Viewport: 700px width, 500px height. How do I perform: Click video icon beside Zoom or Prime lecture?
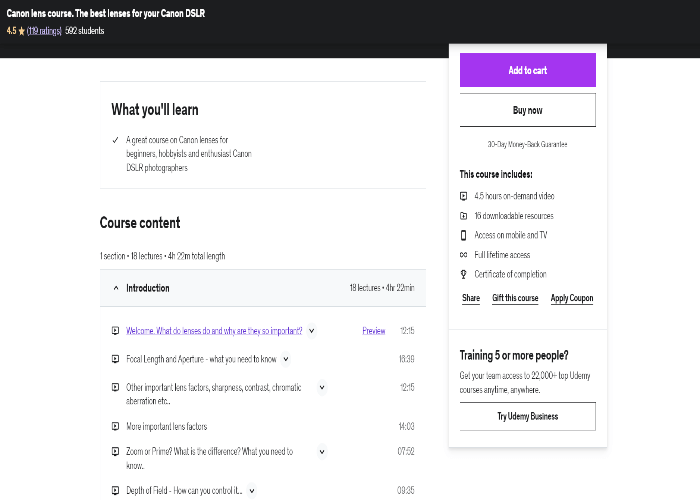tap(115, 451)
